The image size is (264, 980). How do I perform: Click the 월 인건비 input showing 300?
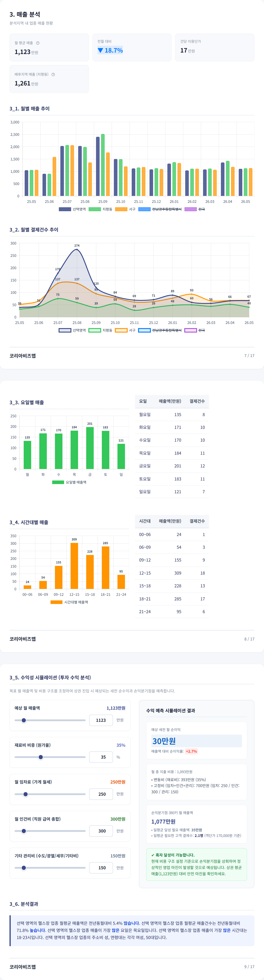[101, 831]
